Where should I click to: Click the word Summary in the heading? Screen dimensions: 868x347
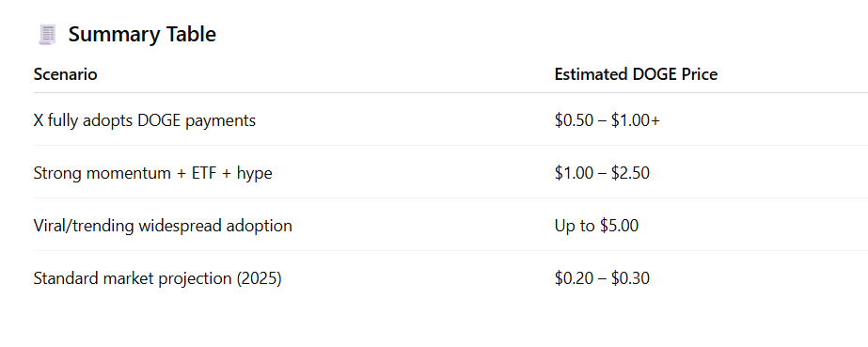pos(112,34)
